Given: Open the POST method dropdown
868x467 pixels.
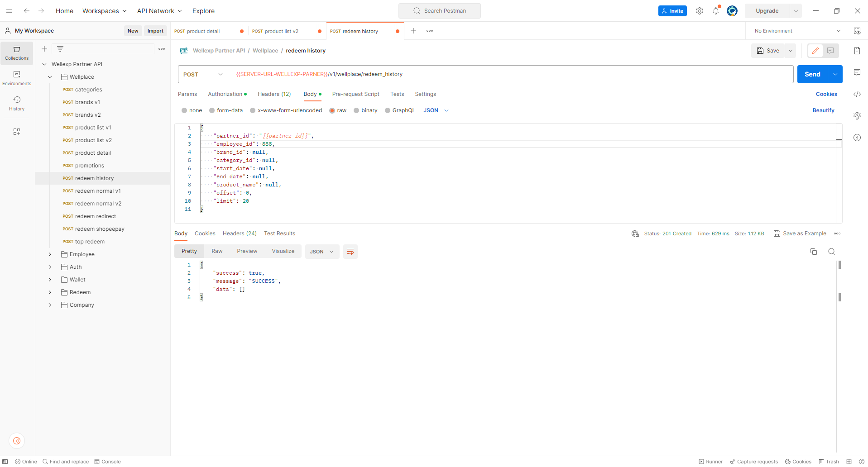Looking at the screenshot, I should pos(203,74).
